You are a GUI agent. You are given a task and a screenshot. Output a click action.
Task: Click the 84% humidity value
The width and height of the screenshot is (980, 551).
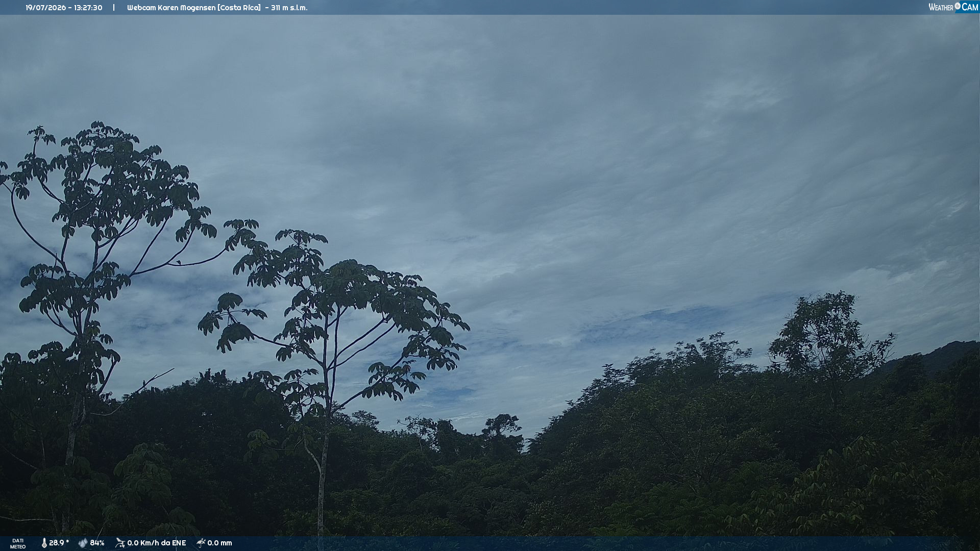click(x=97, y=543)
